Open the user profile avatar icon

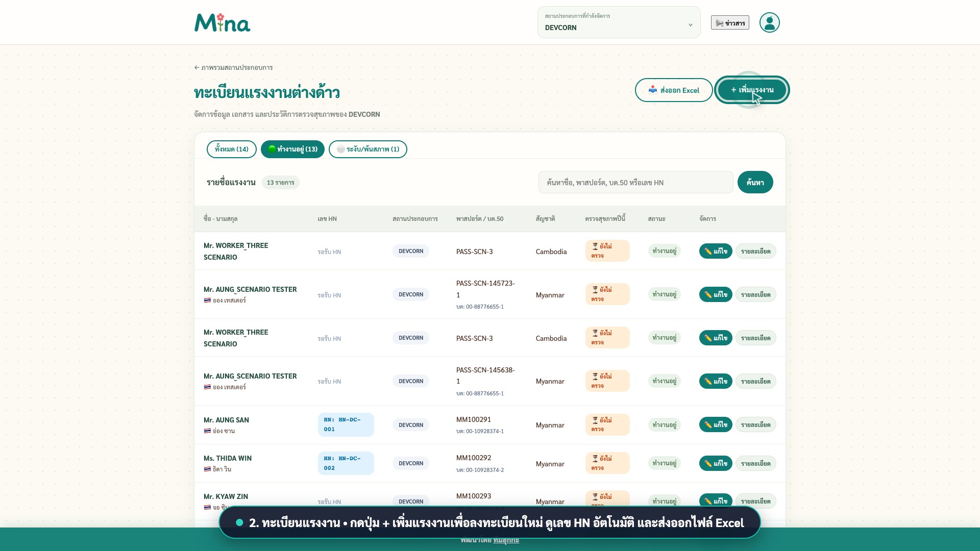pyautogui.click(x=769, y=22)
